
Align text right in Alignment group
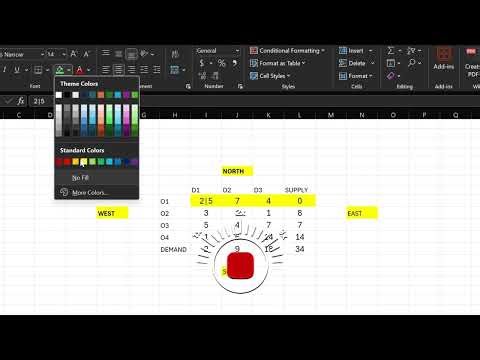coord(132,70)
